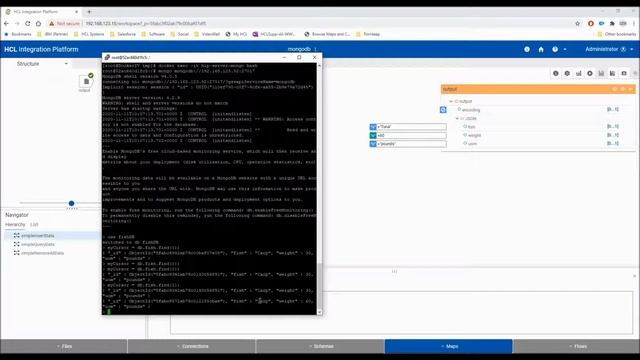Click the build icon after the save icon

click(x=612, y=73)
